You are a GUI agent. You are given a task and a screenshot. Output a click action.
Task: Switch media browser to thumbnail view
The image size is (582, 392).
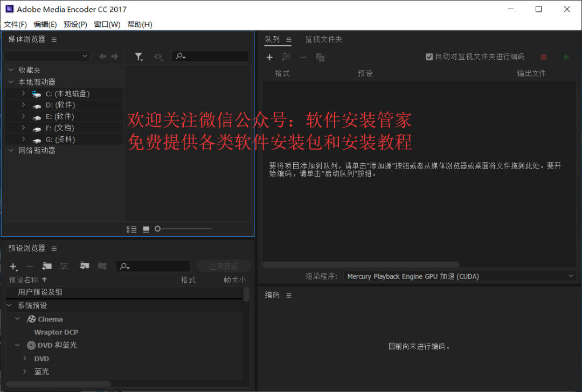[146, 229]
